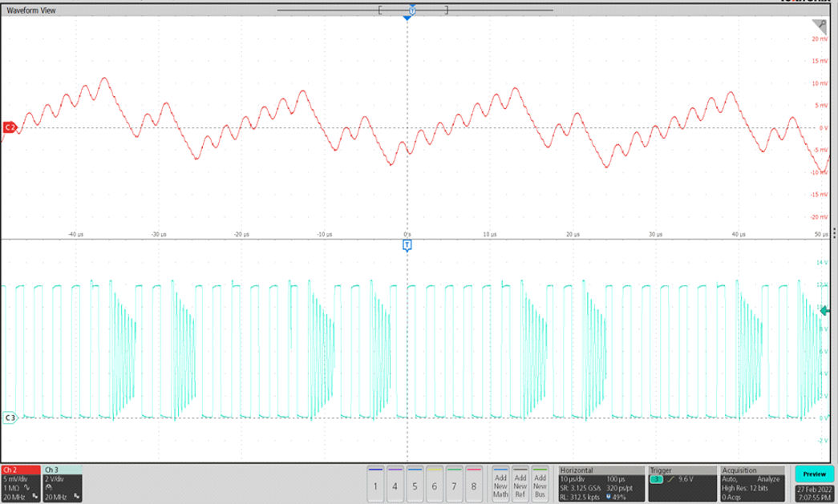Click the zoom magnifier icon in waveform corner
The image size is (838, 504).
(820, 26)
